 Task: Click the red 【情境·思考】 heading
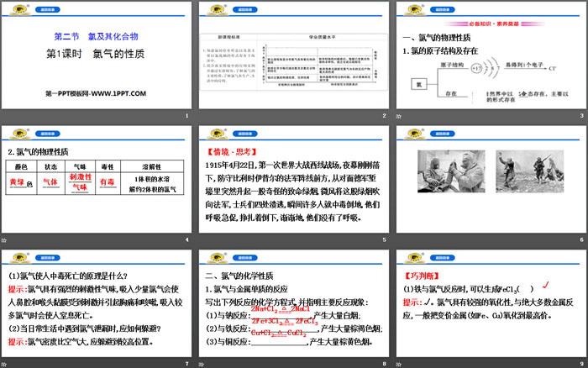(x=233, y=153)
